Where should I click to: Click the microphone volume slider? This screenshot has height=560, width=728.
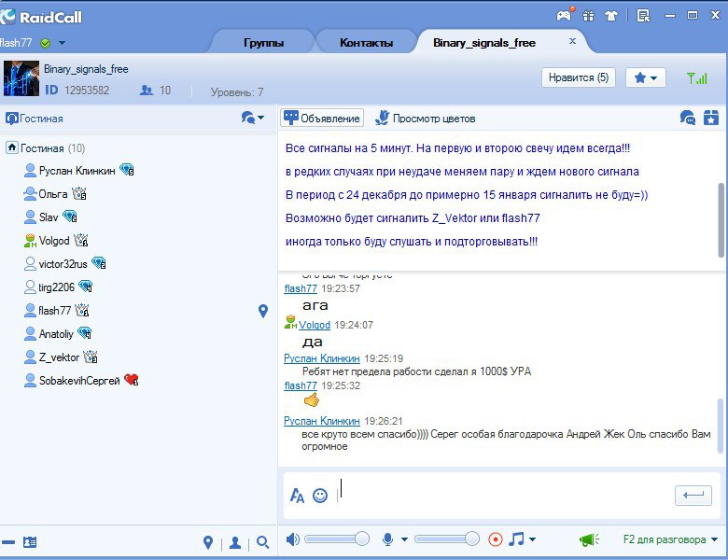(x=445, y=539)
